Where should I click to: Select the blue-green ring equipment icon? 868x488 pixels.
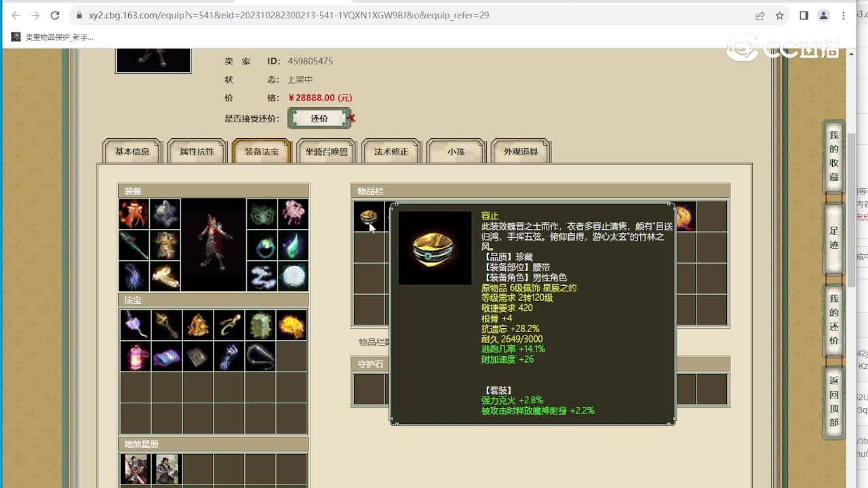pyautogui.click(x=262, y=245)
